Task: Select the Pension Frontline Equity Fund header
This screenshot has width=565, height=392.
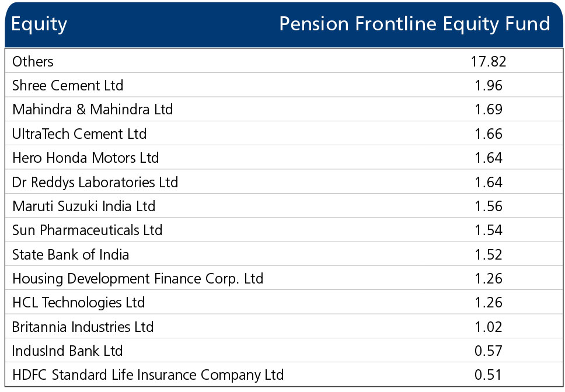Action: [415, 24]
